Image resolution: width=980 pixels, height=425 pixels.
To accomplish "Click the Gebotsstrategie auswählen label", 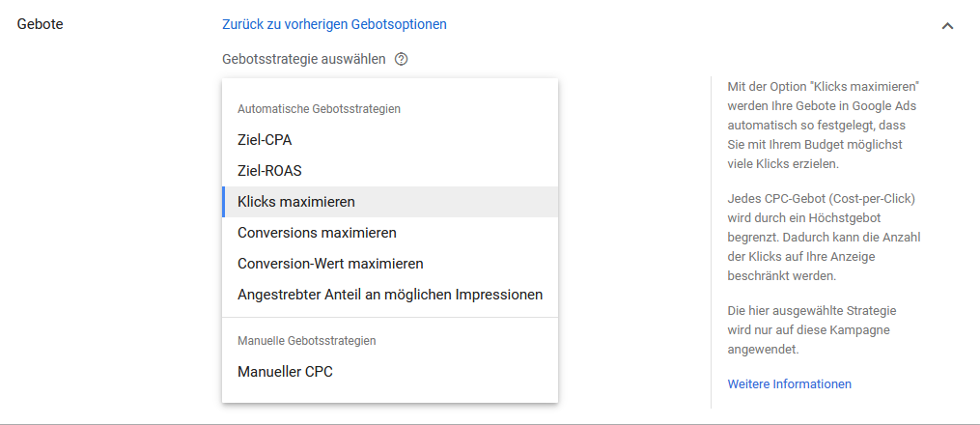I will tap(303, 59).
